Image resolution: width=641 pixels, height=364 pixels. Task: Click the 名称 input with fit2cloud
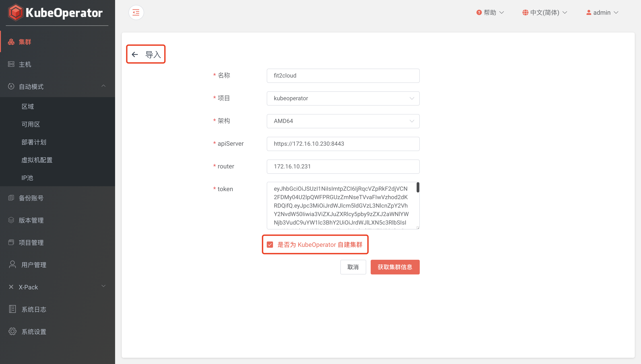pos(343,76)
